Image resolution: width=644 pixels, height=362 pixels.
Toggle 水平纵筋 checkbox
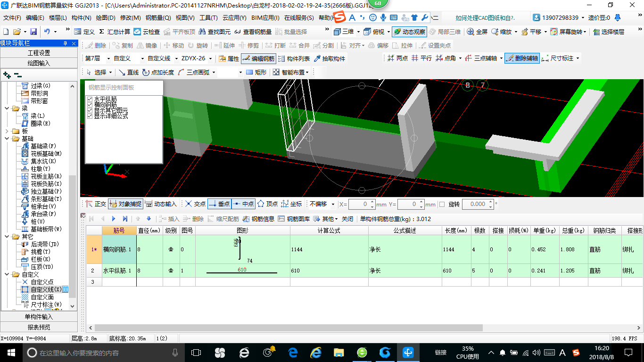(90, 99)
